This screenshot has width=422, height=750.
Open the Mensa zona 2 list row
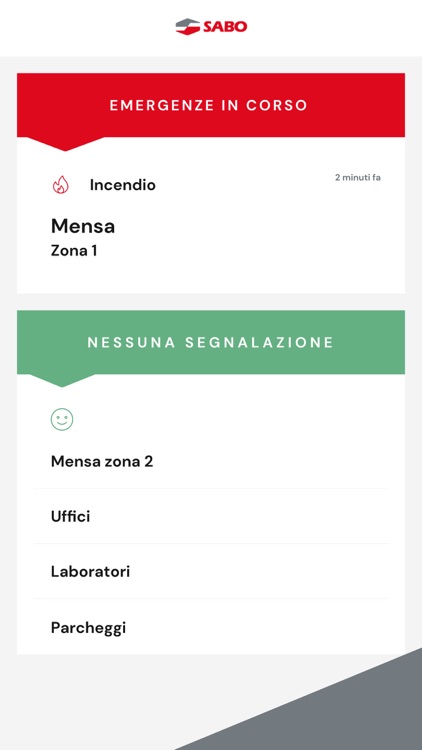[211, 462]
